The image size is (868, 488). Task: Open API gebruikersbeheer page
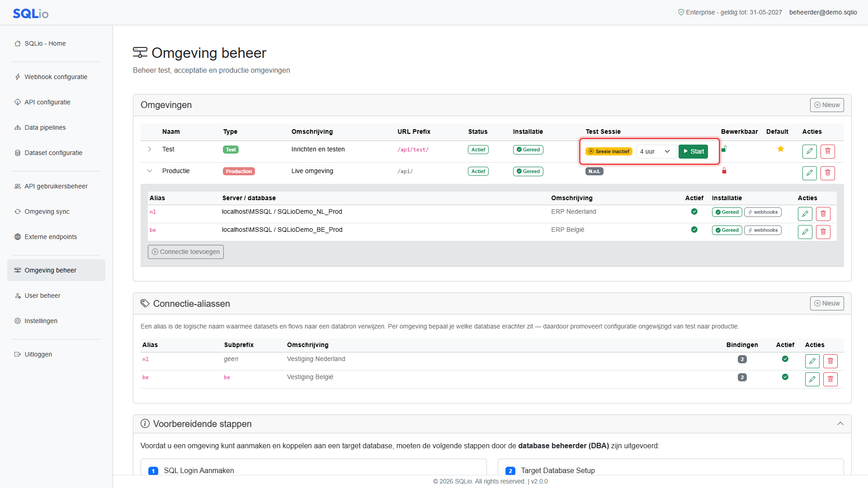tap(56, 186)
